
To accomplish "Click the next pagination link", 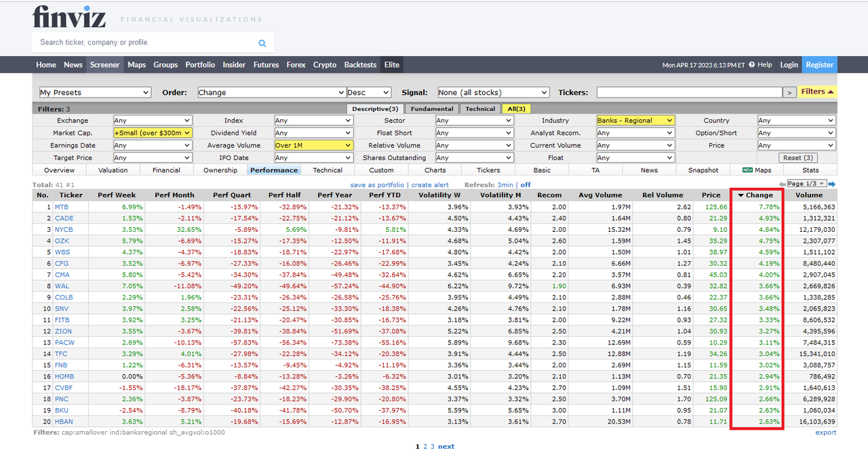I will pyautogui.click(x=446, y=447).
